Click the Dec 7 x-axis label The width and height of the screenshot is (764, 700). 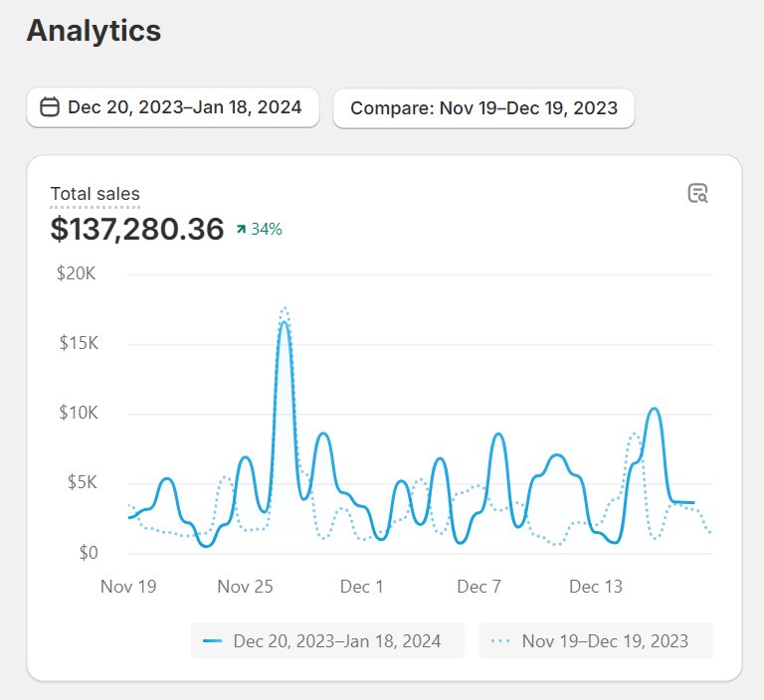478,587
